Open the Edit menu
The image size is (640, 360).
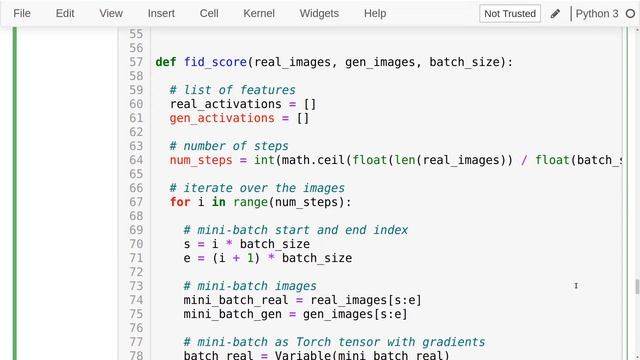[x=65, y=13]
